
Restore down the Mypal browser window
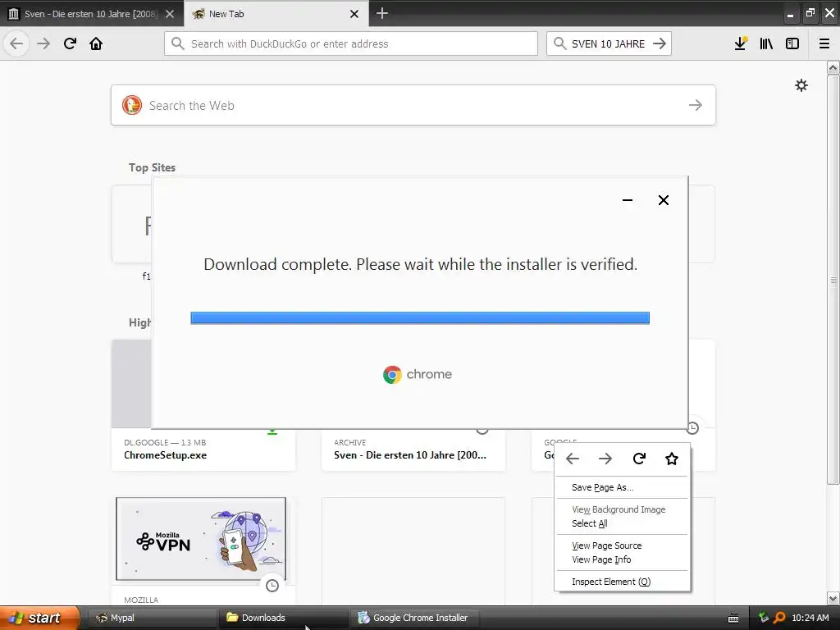[810, 13]
